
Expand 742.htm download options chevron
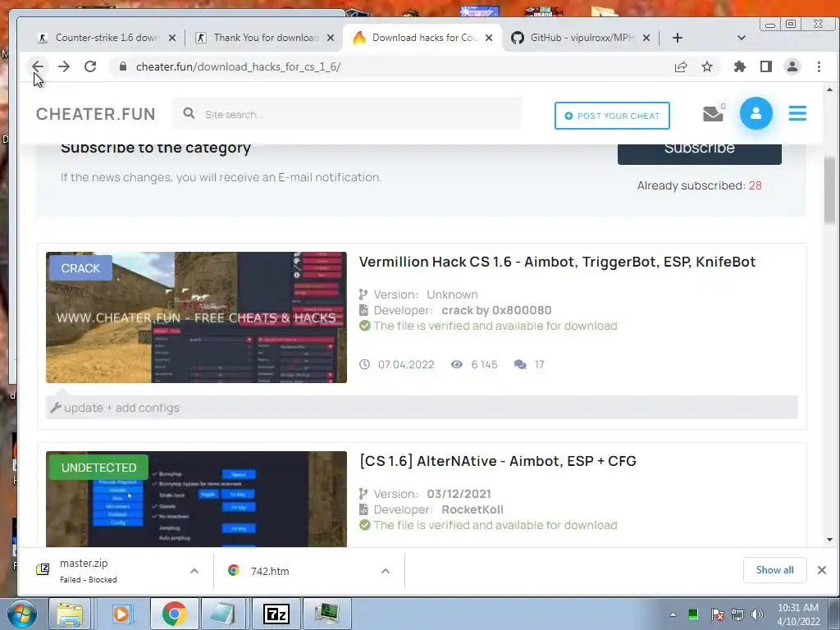coord(386,571)
